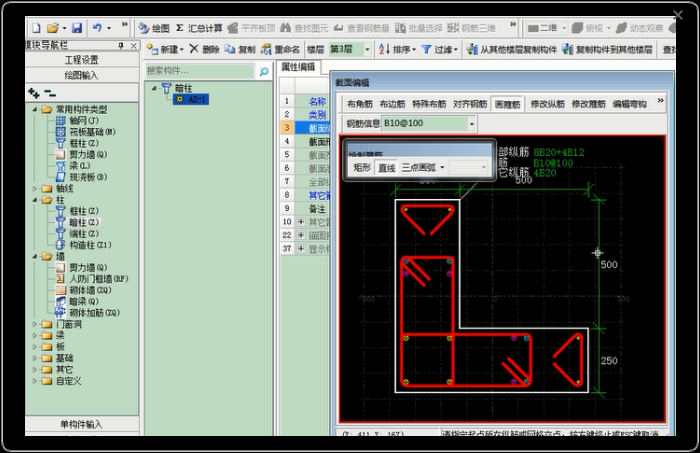Click 复制 copy button

(240, 49)
